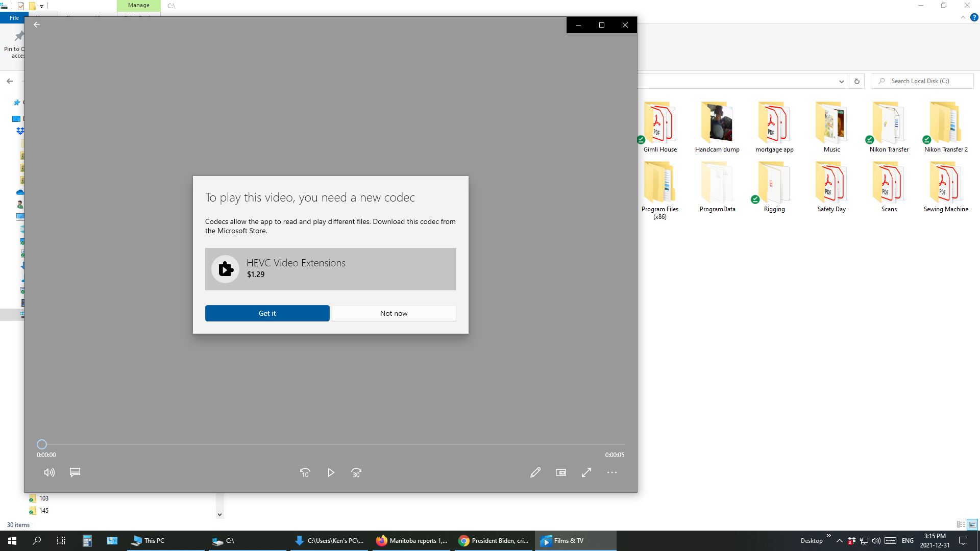Screen dimensions: 980x551
Task: Open the notification center
Action: 963,541
